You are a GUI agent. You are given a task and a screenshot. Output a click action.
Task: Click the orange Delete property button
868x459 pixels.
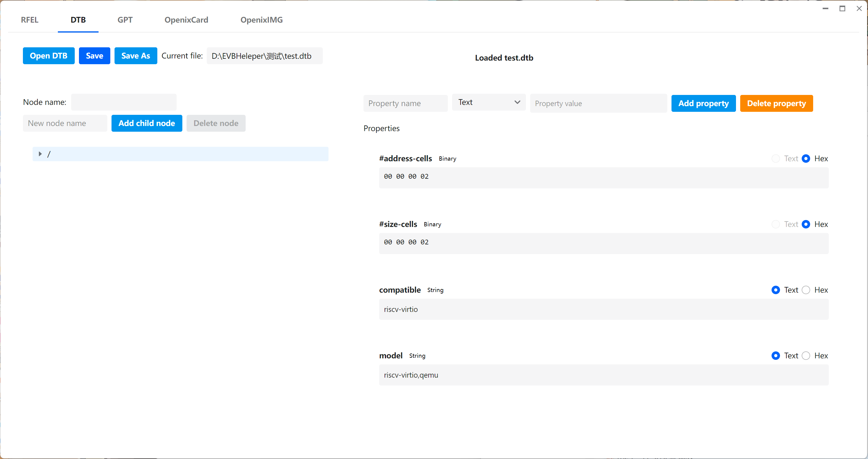coord(776,103)
